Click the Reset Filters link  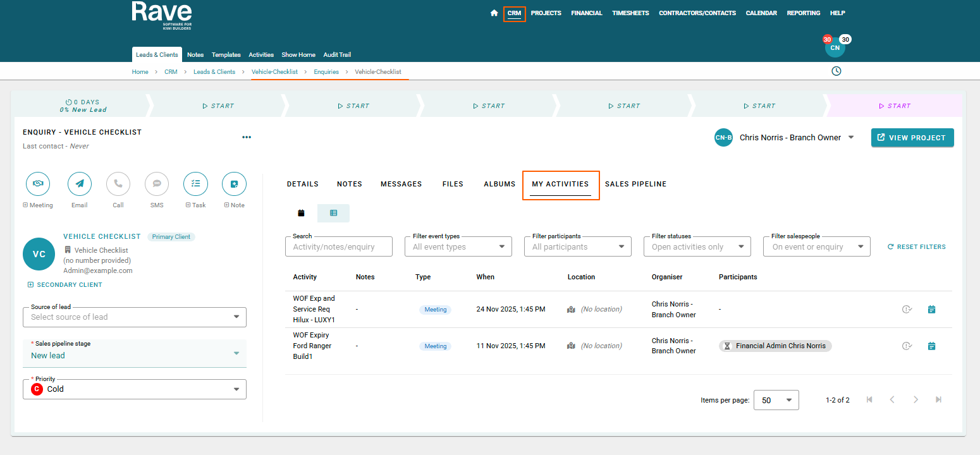point(916,247)
